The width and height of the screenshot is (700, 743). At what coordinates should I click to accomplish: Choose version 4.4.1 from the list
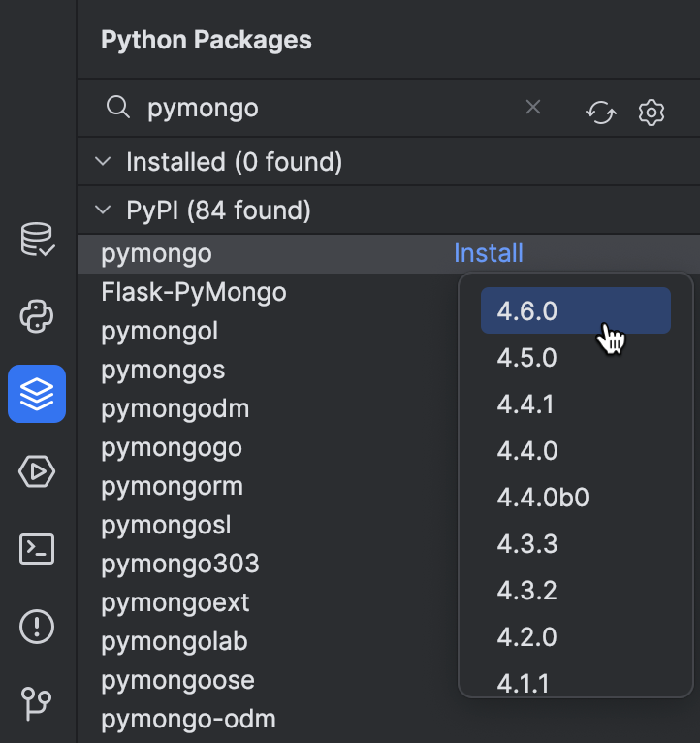pyautogui.click(x=576, y=404)
